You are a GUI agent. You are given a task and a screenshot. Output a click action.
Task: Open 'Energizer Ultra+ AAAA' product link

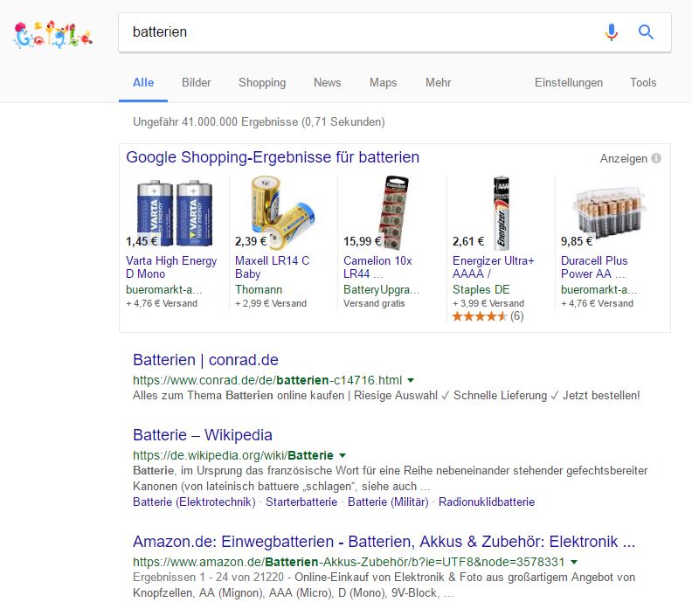(x=494, y=267)
